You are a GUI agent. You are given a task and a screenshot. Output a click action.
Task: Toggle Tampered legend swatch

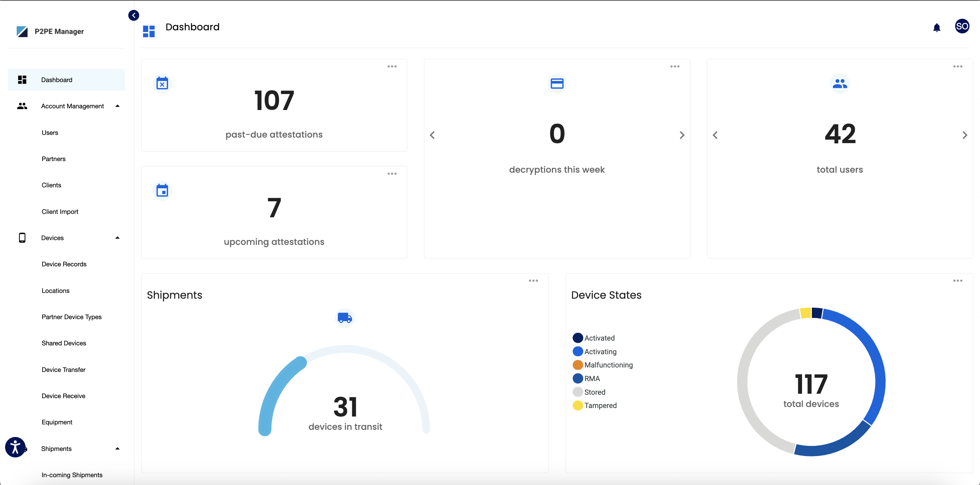pyautogui.click(x=577, y=405)
